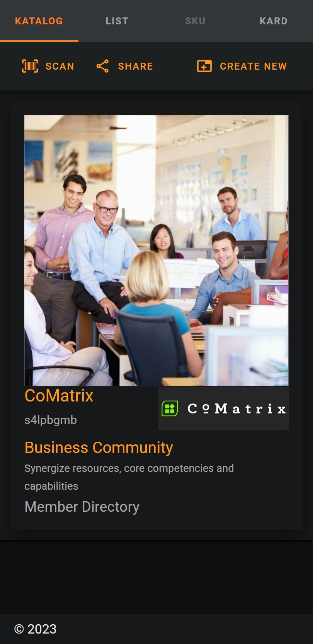Open the Business Community heading
Screen dimensions: 313x644
click(x=99, y=448)
